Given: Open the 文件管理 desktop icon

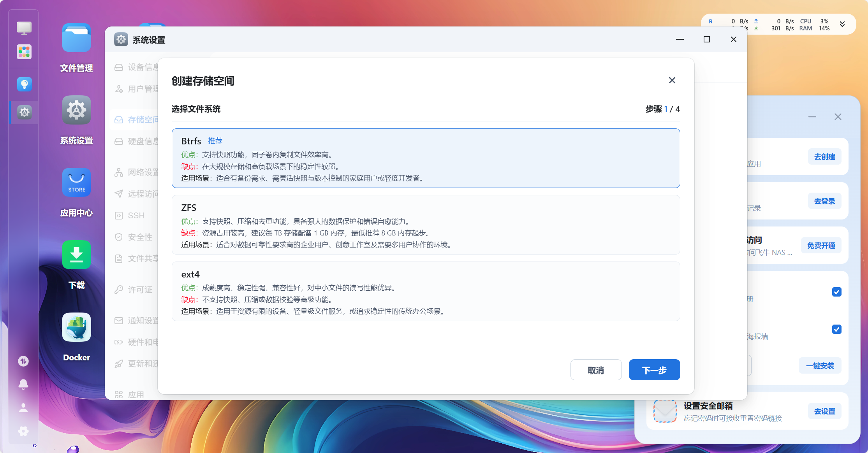Looking at the screenshot, I should tap(76, 38).
